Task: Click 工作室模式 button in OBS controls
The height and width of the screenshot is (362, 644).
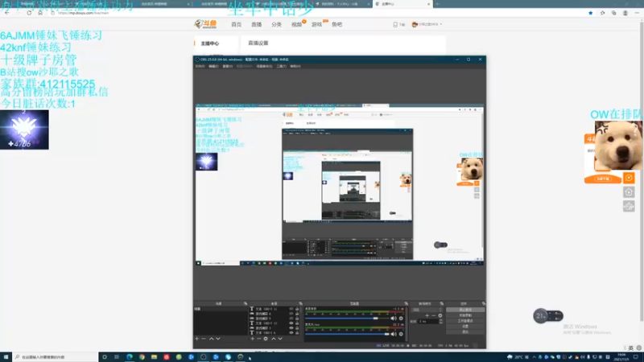Action: point(465,321)
